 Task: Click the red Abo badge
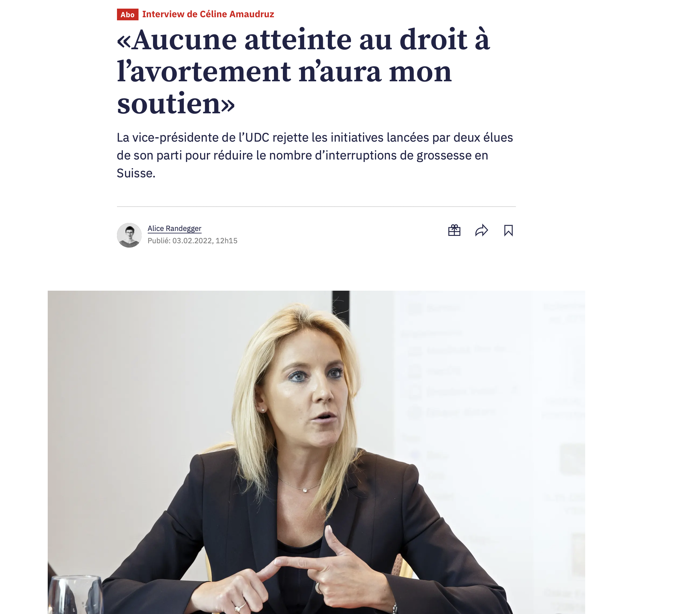(127, 14)
